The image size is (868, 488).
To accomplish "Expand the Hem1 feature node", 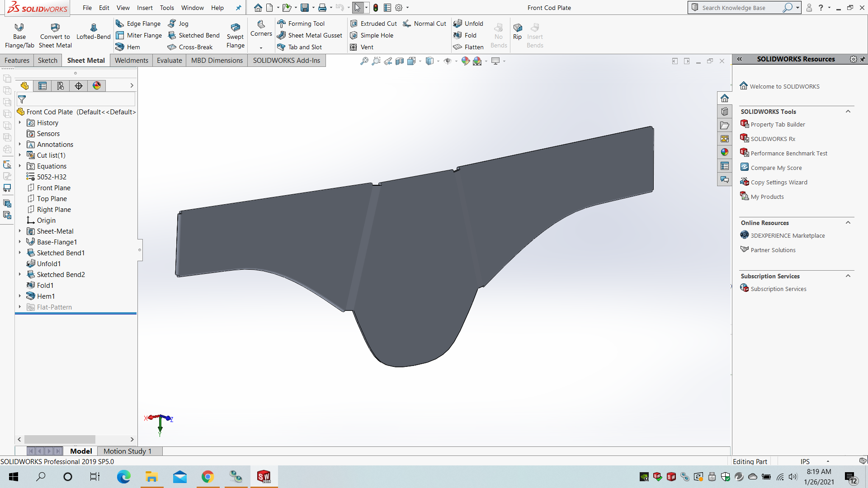I will tap(20, 296).
